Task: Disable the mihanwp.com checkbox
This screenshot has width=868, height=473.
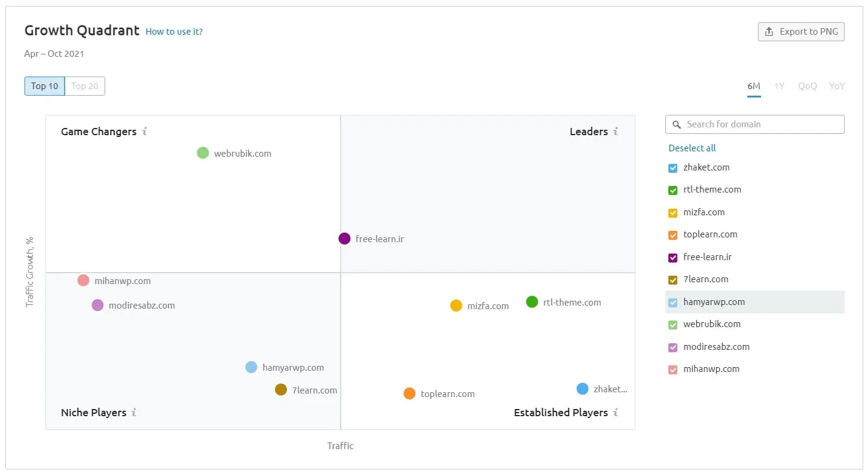Action: point(673,370)
